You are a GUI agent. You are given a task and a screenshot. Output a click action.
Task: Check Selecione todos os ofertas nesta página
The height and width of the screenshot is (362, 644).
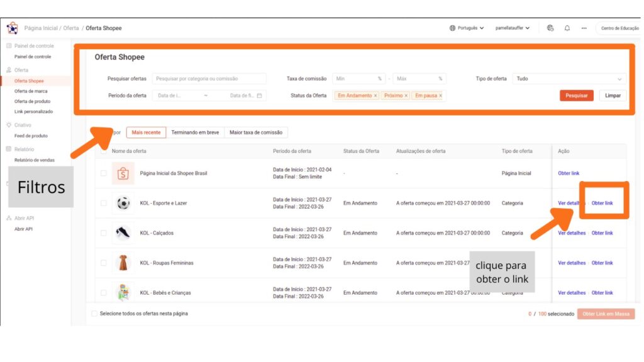(x=94, y=314)
